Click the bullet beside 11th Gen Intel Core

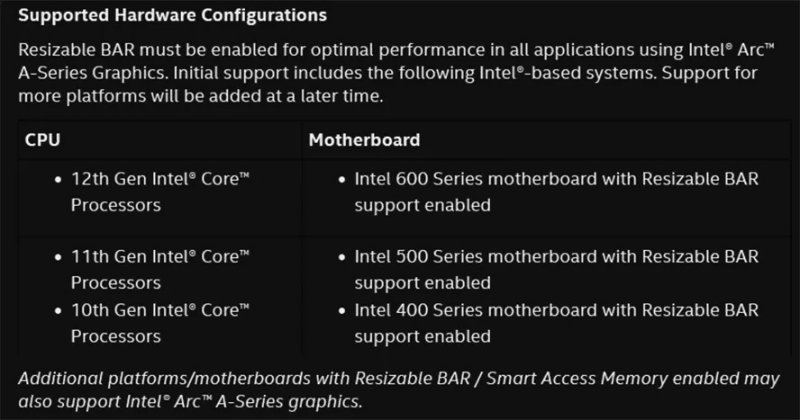[x=57, y=258]
